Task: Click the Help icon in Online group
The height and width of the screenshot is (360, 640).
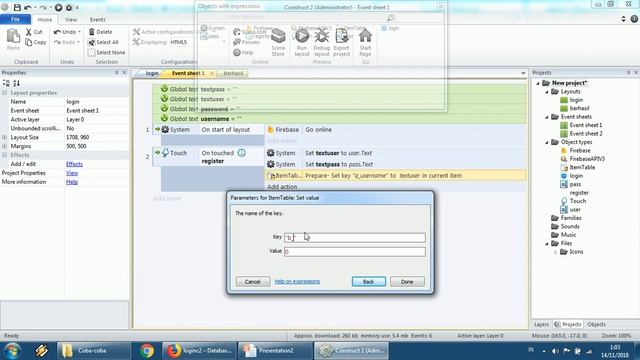Action: [x=237, y=53]
